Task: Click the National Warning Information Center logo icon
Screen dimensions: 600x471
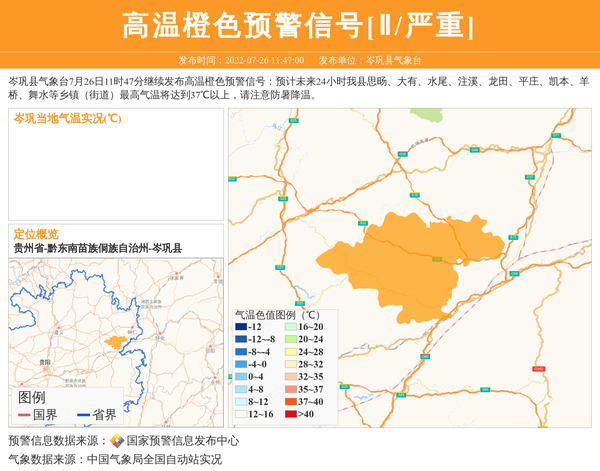Action: coord(117,440)
